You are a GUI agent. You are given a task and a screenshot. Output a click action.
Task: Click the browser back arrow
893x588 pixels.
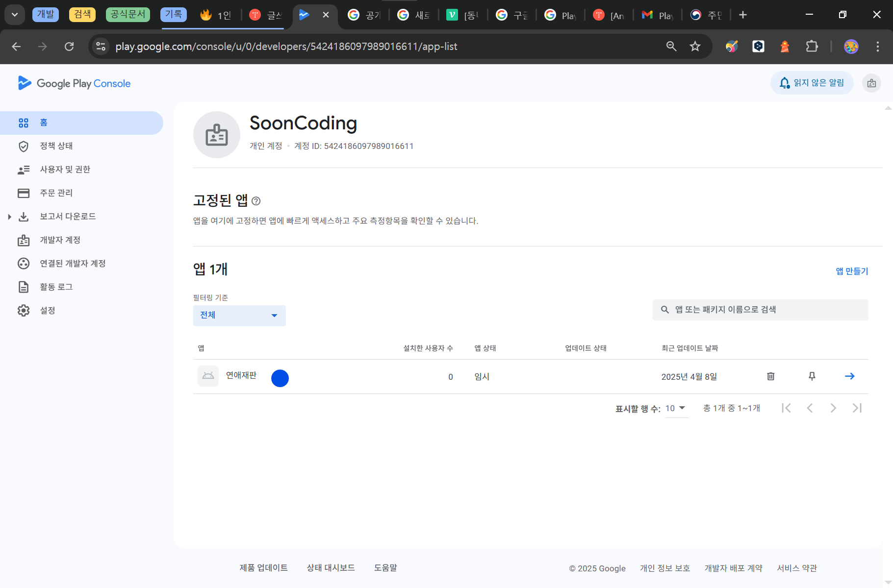tap(16, 47)
